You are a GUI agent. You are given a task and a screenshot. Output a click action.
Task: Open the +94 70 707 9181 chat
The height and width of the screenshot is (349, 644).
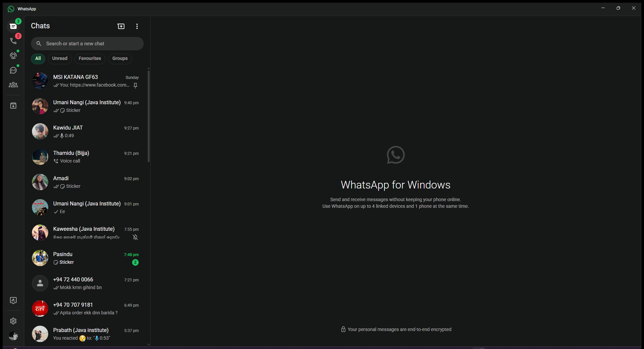pos(86,309)
